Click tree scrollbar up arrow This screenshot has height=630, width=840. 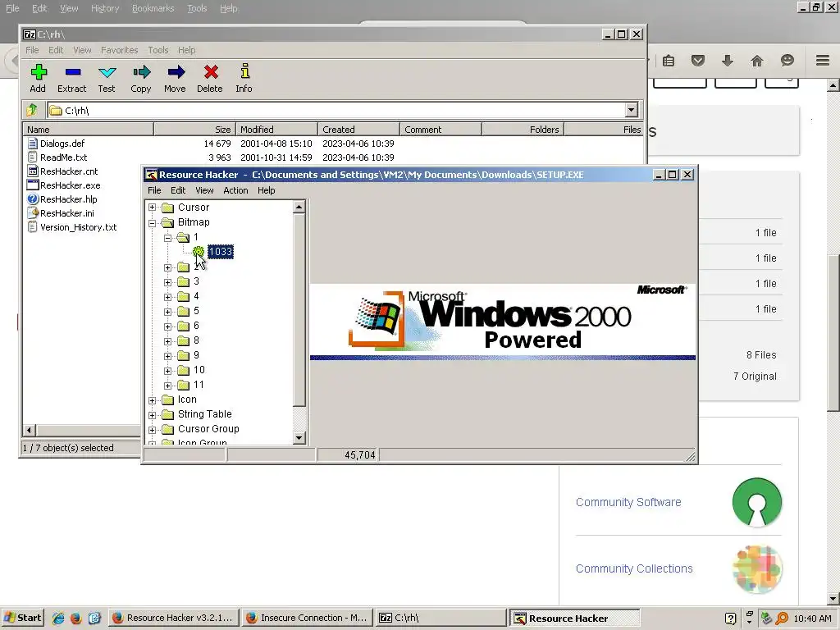point(299,207)
